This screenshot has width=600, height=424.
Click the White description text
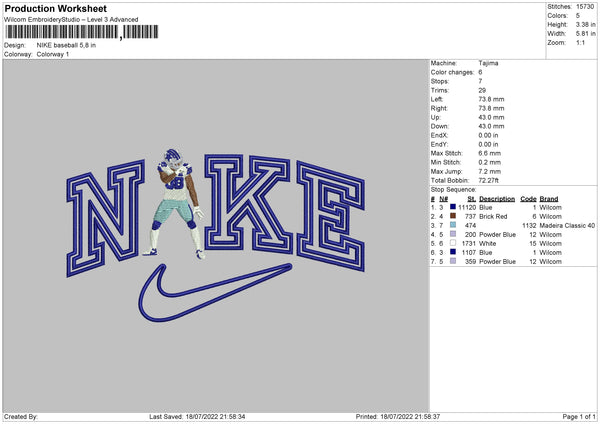[x=488, y=243]
